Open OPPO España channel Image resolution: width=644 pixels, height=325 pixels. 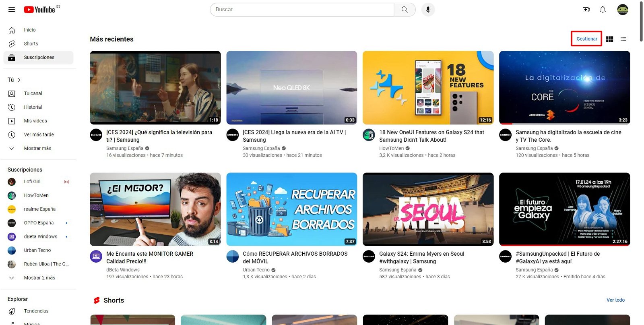(38, 223)
